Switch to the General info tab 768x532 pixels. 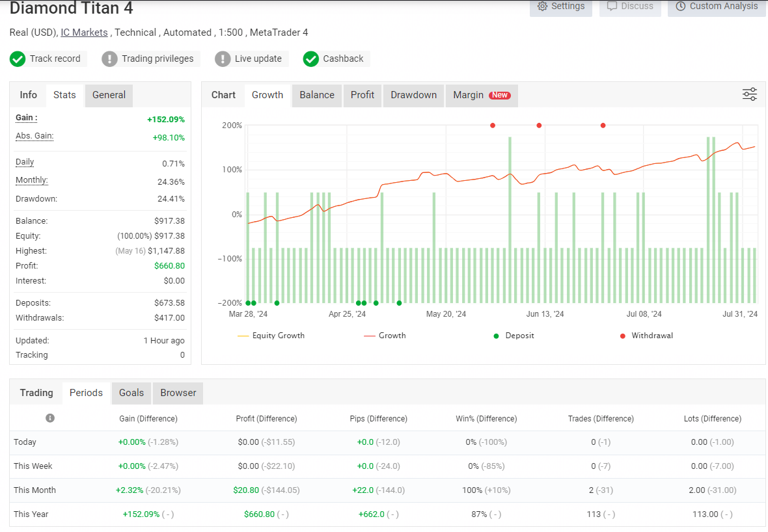[x=109, y=95]
